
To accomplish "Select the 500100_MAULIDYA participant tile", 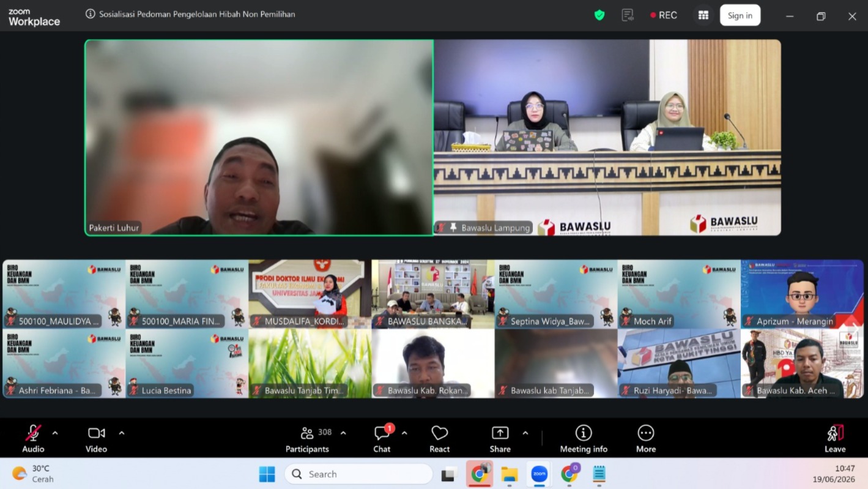I will click(x=64, y=294).
